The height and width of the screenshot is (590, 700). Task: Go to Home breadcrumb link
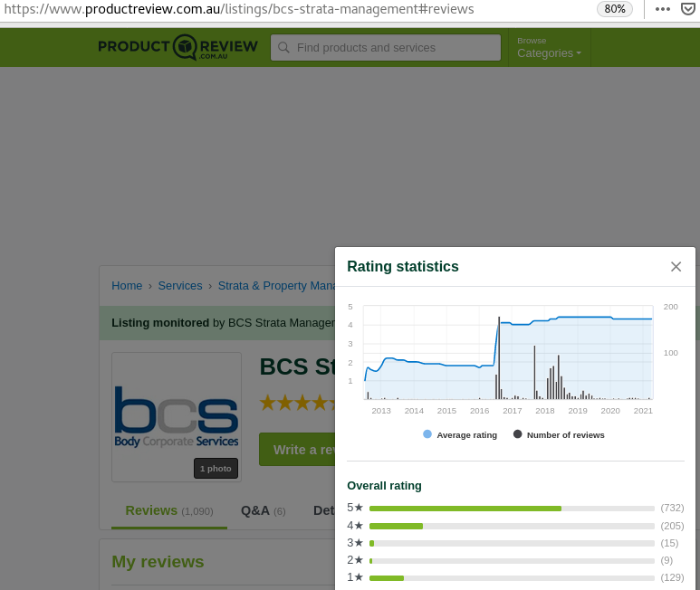127,286
